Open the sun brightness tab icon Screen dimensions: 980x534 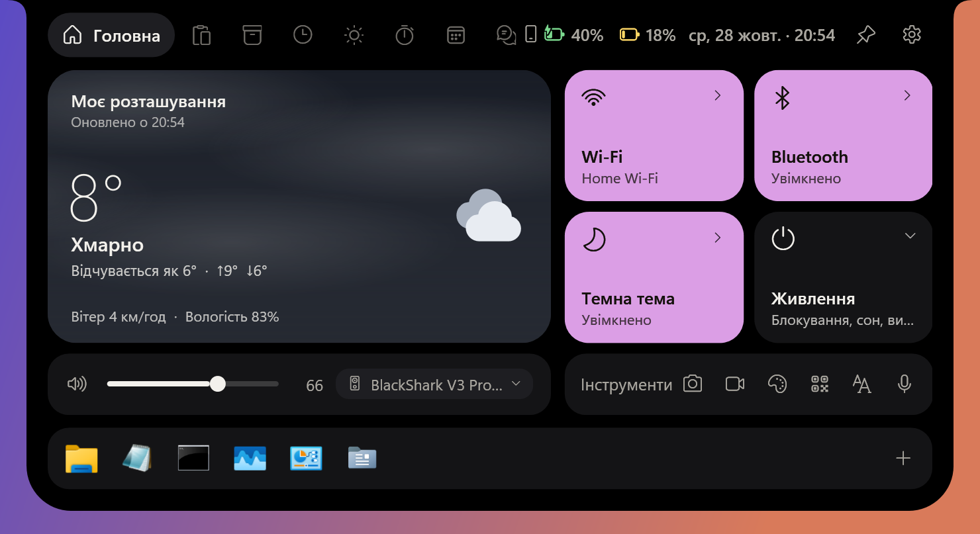354,35
